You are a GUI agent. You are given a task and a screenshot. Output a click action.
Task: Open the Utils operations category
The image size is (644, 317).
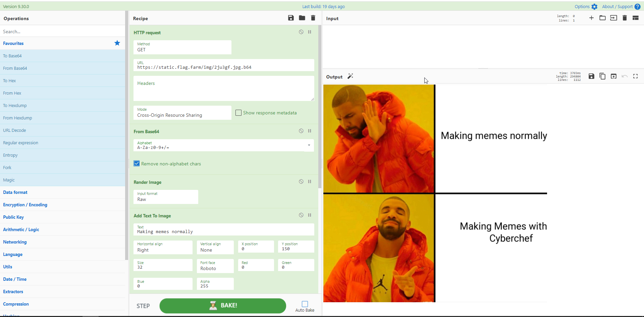[62, 267]
